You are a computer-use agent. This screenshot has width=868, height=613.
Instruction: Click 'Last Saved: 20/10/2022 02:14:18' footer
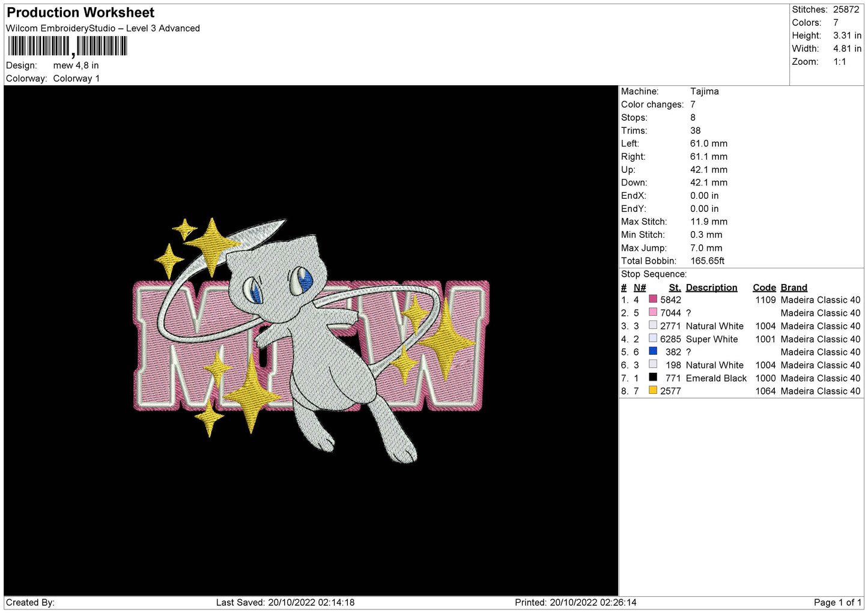pos(285,603)
